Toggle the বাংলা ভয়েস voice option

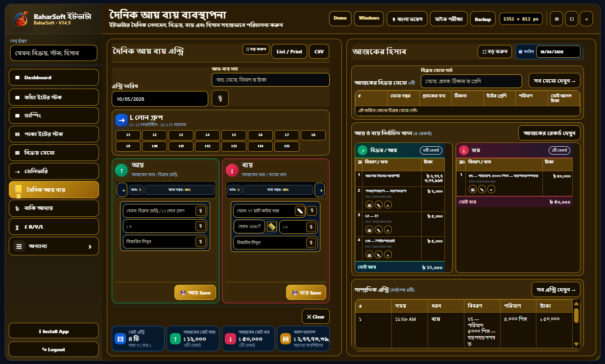[x=407, y=19]
